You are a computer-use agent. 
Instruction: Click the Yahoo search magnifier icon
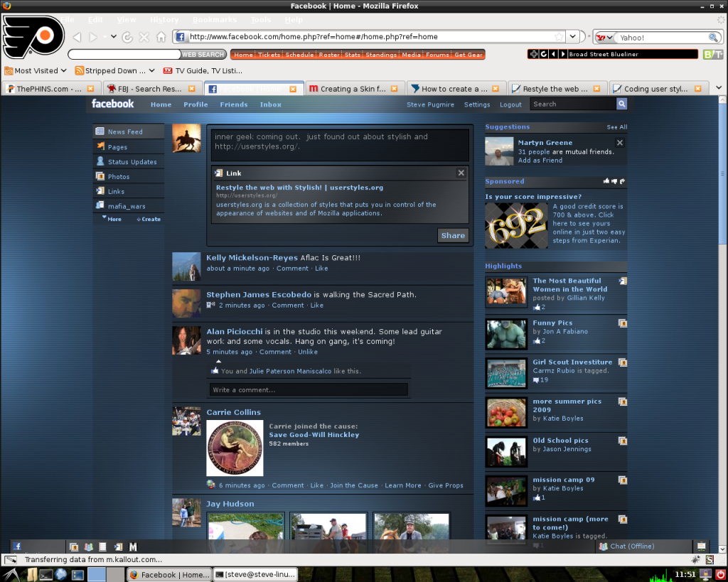[714, 37]
